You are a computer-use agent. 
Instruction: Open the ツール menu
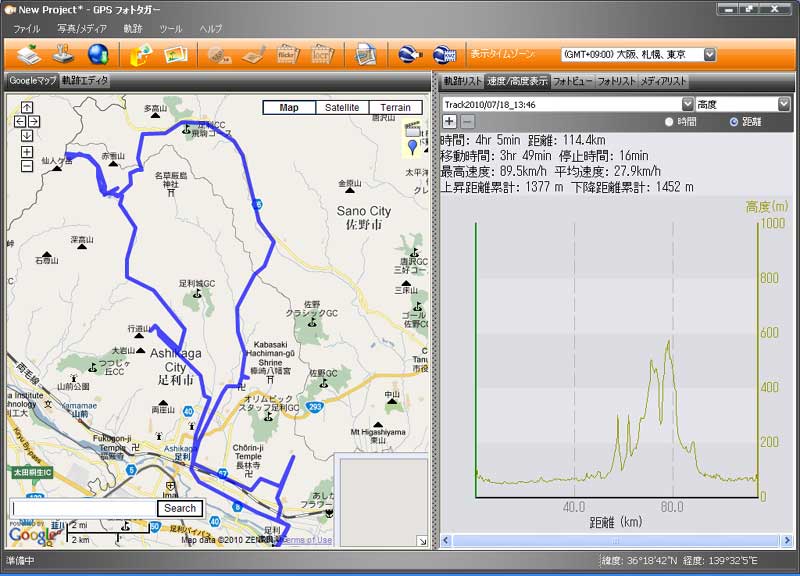(170, 29)
